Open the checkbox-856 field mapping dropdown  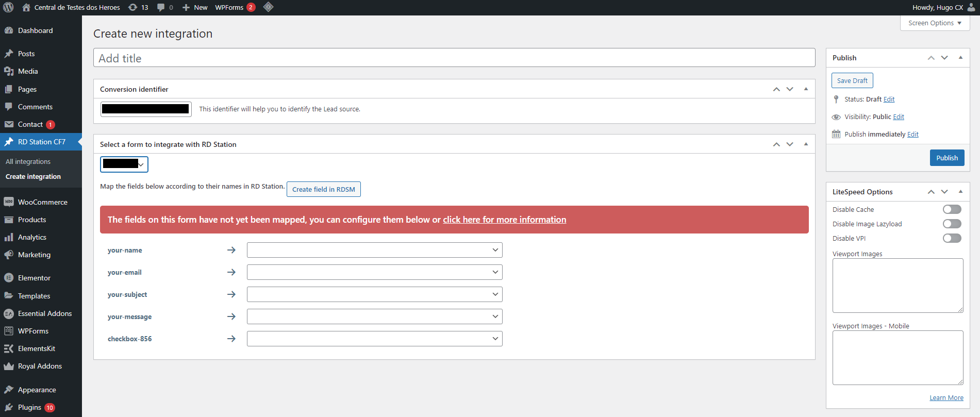pos(374,339)
